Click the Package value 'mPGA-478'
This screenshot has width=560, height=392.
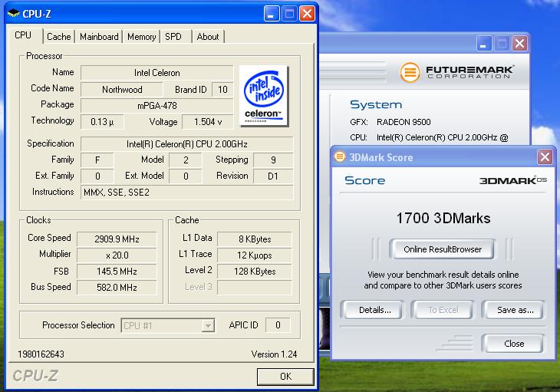[x=156, y=106]
